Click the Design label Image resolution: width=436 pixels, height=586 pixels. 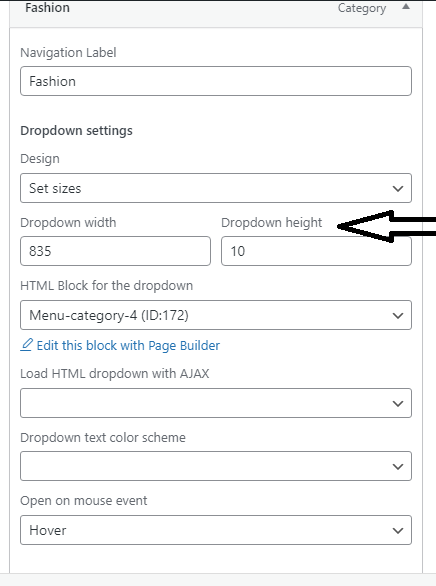(x=40, y=159)
